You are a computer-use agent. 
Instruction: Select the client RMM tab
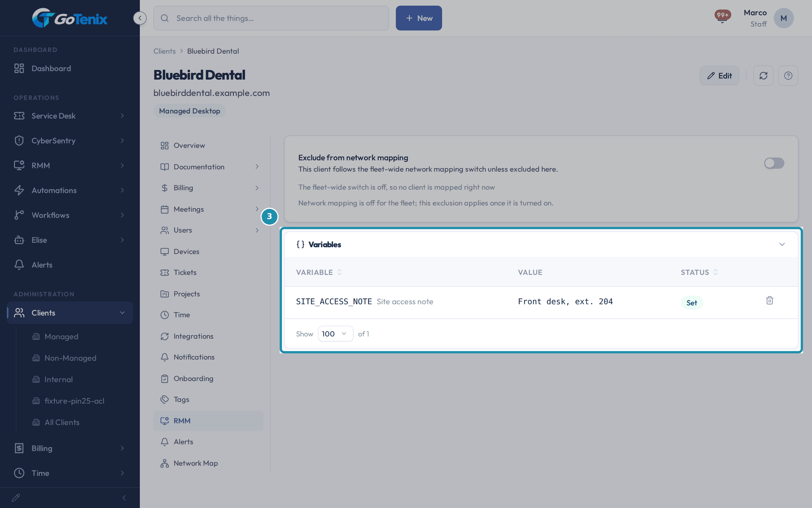[x=208, y=421]
